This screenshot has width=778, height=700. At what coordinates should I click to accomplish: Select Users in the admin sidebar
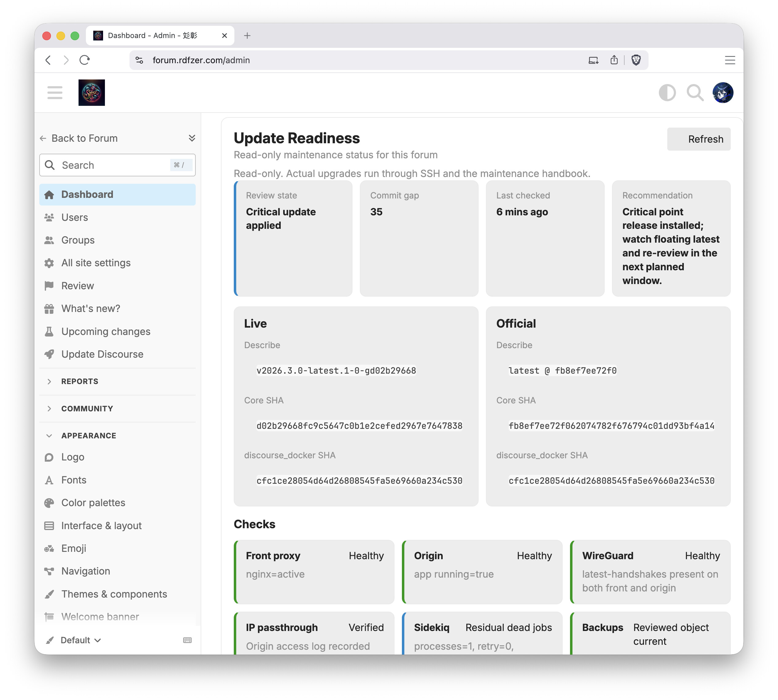pos(75,217)
